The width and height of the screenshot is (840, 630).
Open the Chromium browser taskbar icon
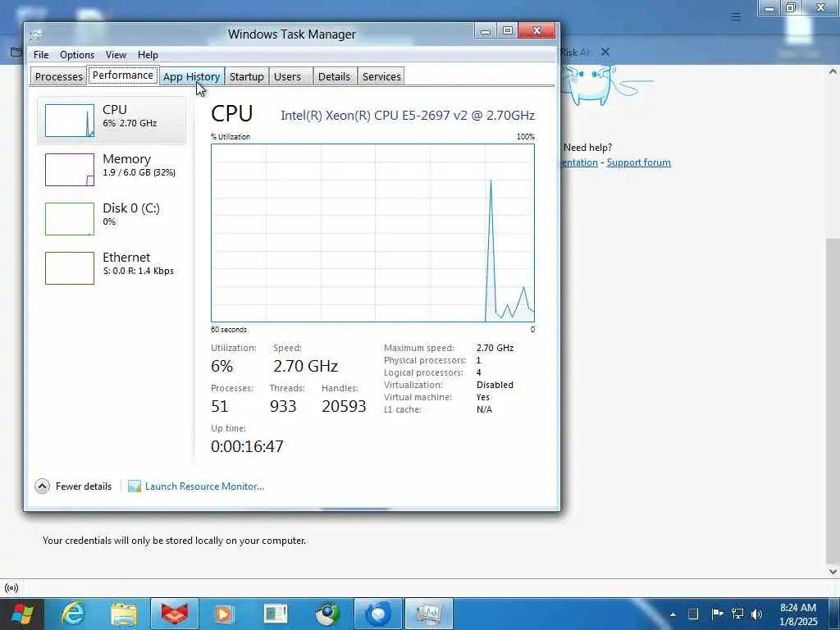coord(326,614)
